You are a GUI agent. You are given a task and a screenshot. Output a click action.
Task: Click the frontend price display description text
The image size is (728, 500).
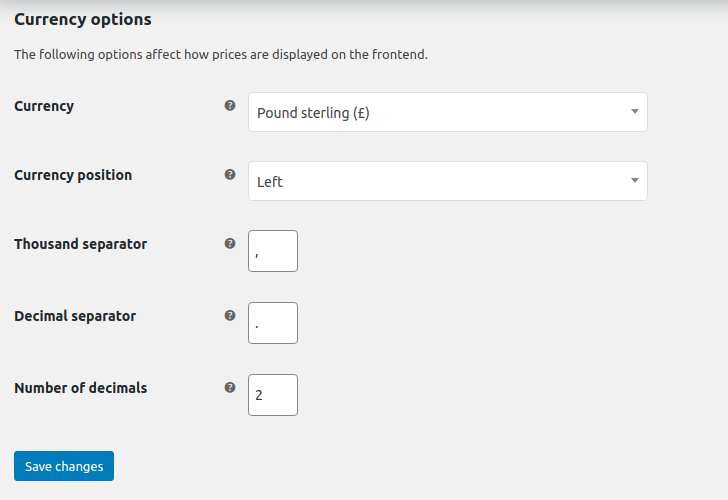221,55
